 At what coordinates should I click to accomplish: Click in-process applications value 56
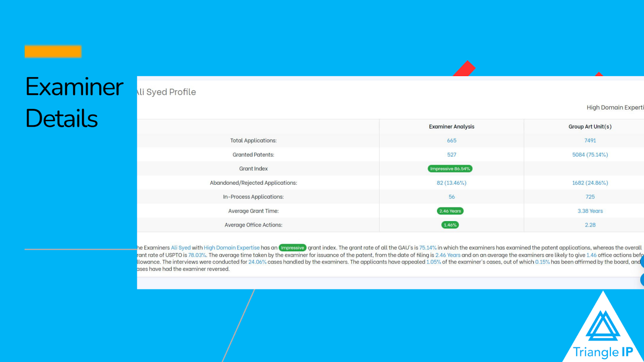coord(452,197)
